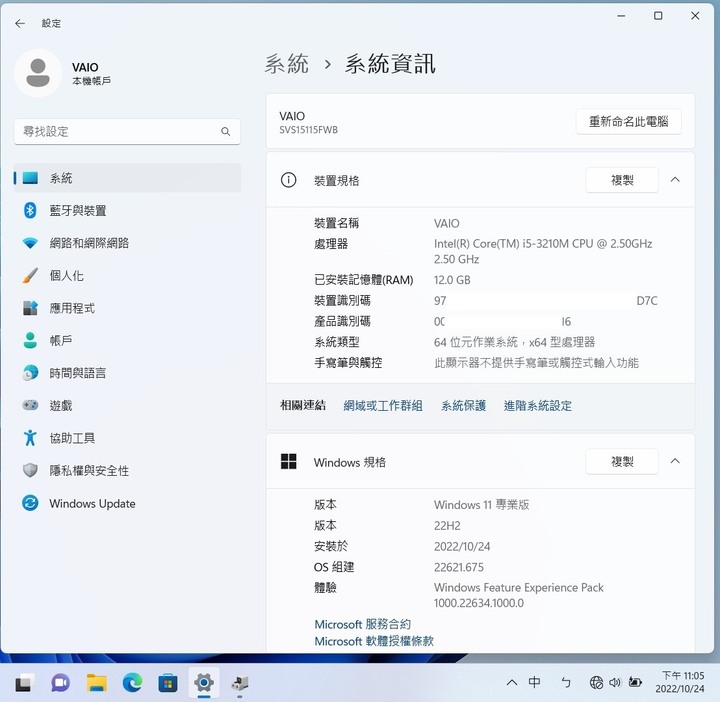
Task: Open the Windows Update settings page
Action: pos(128,503)
